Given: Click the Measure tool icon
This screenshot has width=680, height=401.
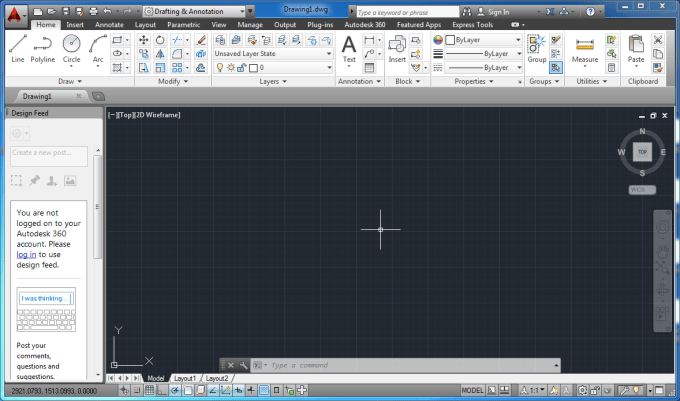Looking at the screenshot, I should (585, 49).
